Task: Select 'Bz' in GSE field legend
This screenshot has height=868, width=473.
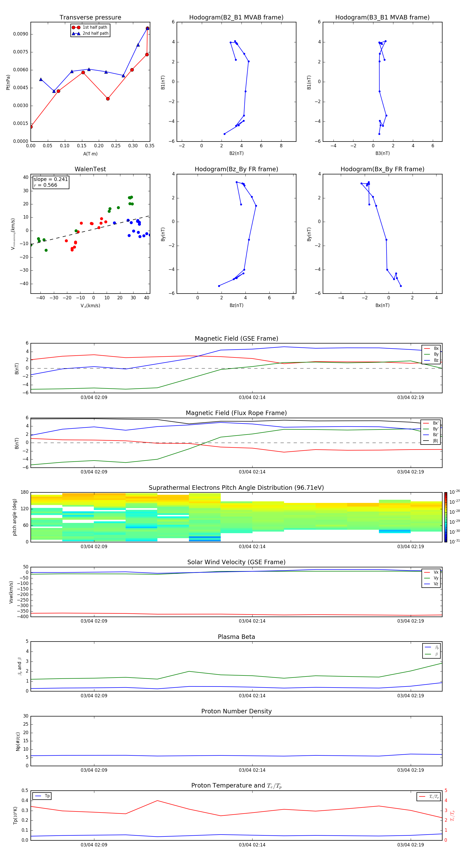Action: (x=431, y=360)
